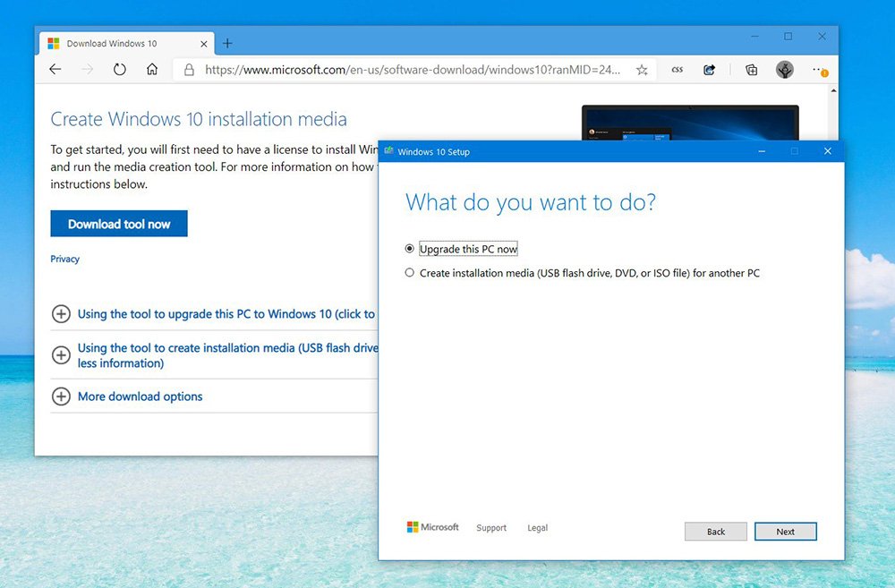Minimize the Edge browser window
Viewport: 895px width, 588px height.
click(x=754, y=37)
